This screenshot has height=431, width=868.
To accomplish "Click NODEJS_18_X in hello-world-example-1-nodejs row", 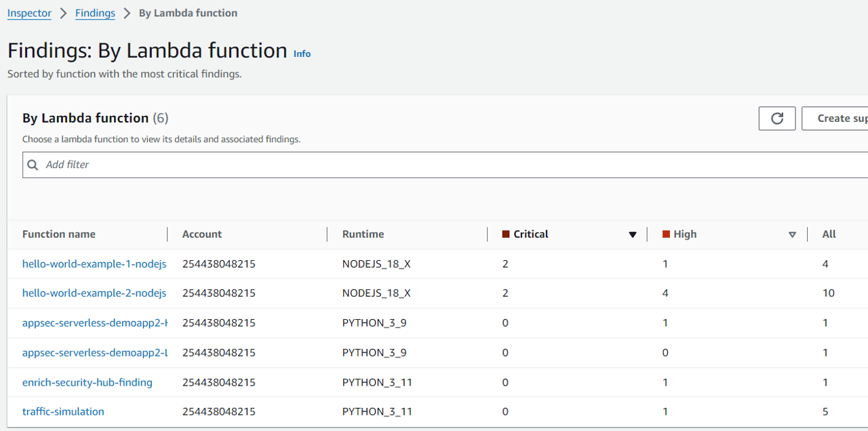I will point(376,264).
